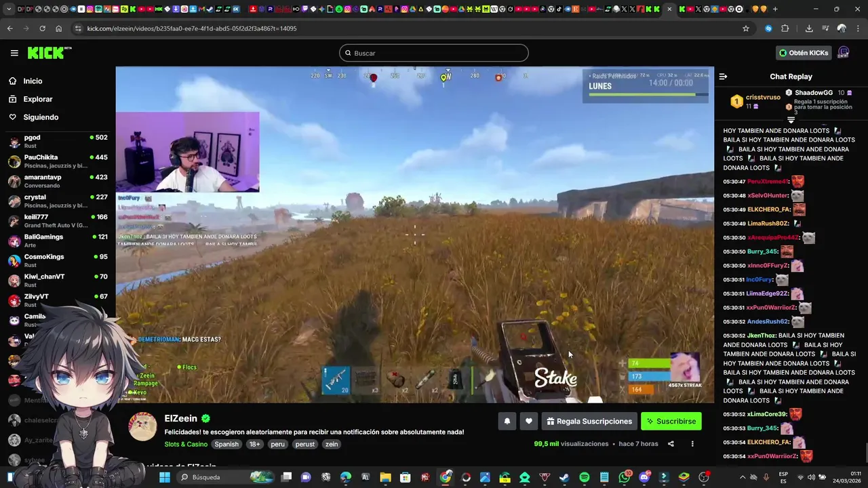Reload the current page

coord(42,28)
